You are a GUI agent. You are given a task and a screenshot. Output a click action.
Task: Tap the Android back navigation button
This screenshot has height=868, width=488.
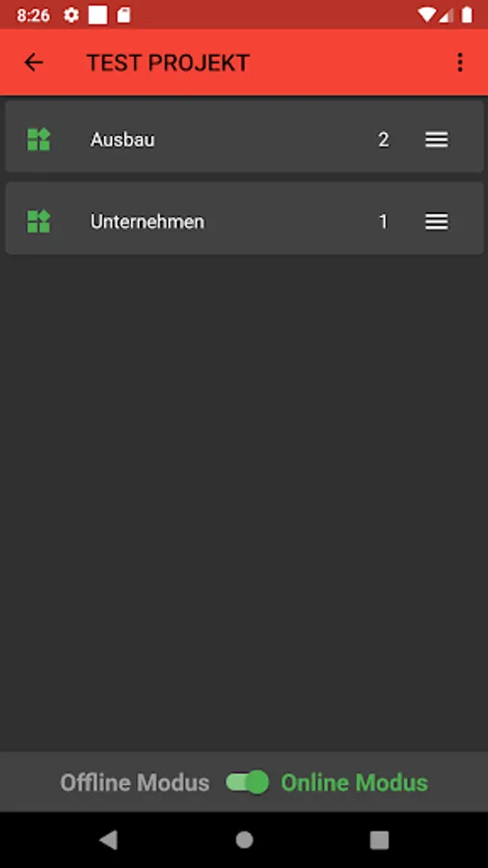click(108, 840)
